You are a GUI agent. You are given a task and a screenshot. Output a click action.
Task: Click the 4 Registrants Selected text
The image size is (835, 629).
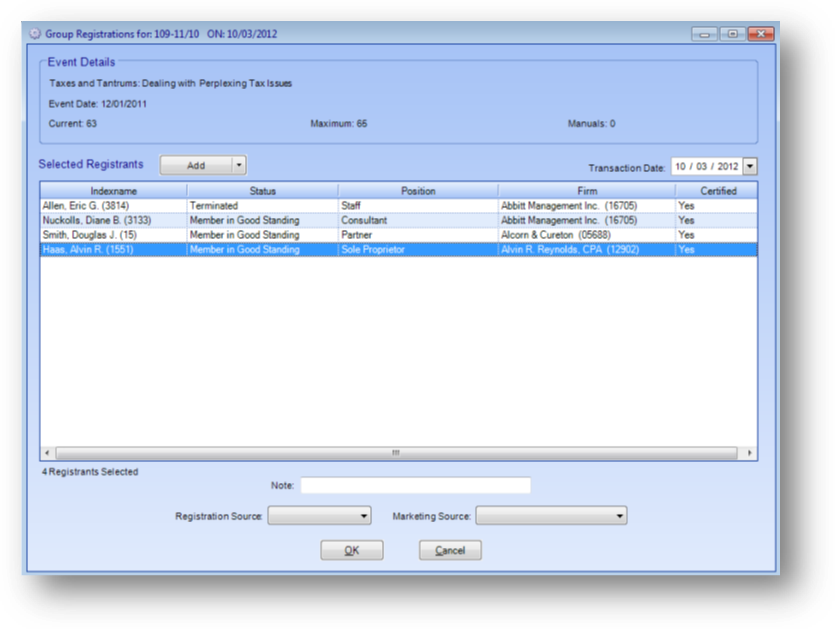[90, 472]
